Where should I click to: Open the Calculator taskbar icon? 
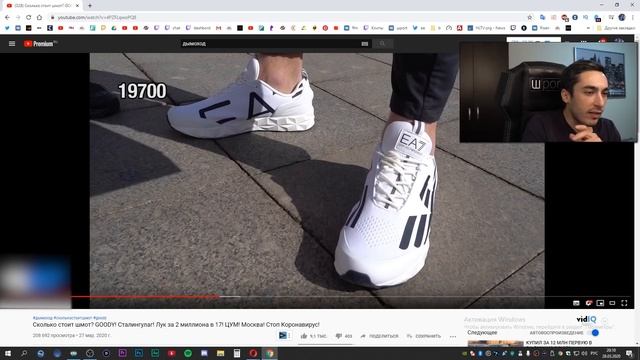click(237, 353)
